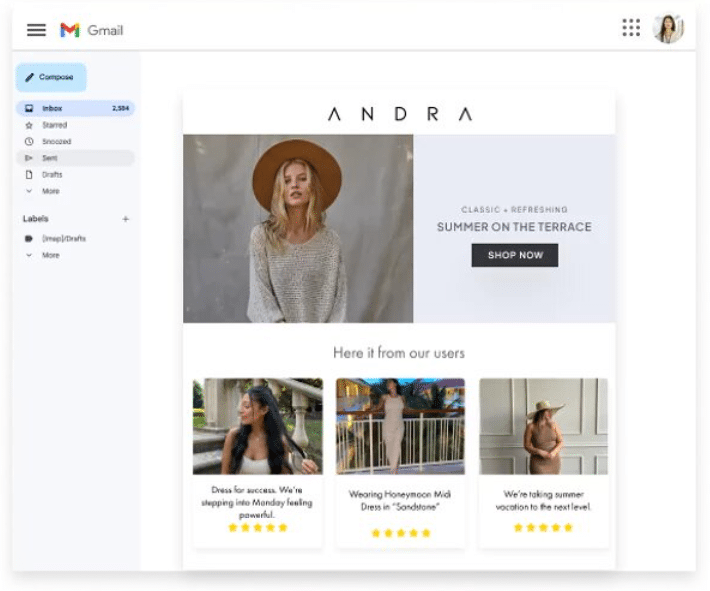The height and width of the screenshot is (591, 710).
Task: Click the clock icon beside Snoozed
Action: pos(29,142)
